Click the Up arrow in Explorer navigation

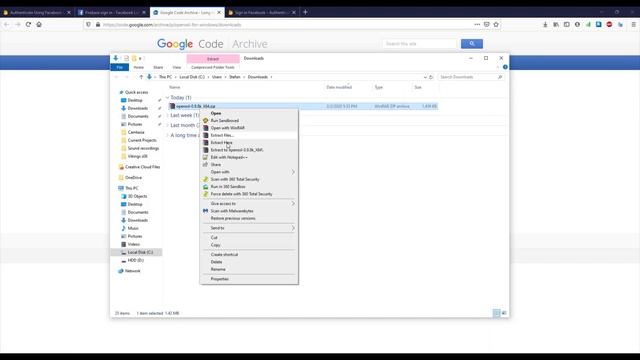coord(141,77)
